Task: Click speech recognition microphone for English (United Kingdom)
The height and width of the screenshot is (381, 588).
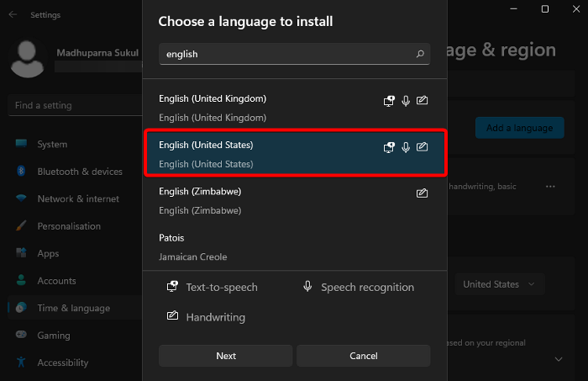Action: tap(406, 101)
